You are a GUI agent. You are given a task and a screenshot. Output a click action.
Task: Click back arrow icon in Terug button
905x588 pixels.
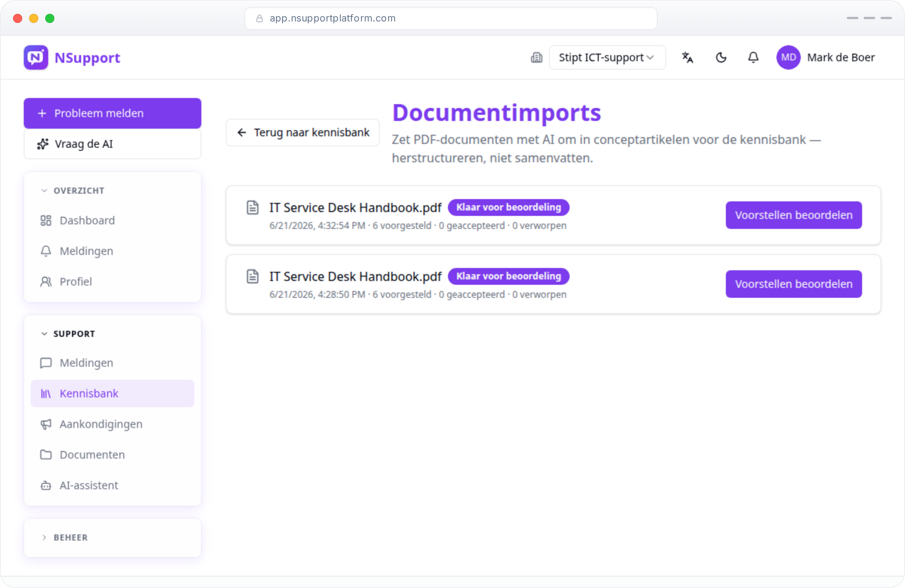[242, 132]
